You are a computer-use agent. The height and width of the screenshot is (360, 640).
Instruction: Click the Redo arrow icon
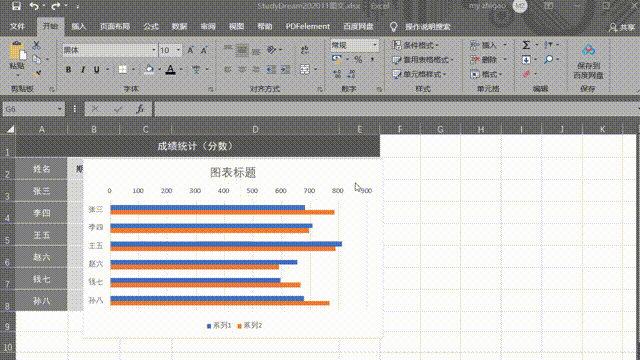(x=56, y=6)
